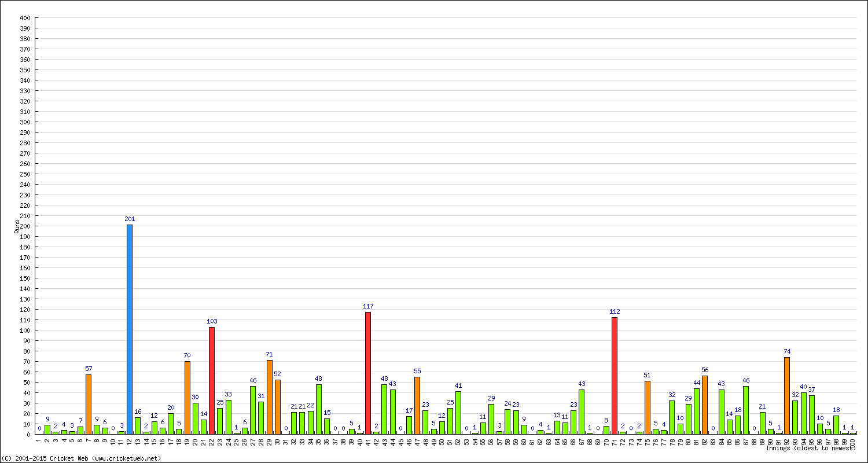Click the 'Runs' y-axis title
Viewport: 868px width, 463px height.
(x=17, y=226)
